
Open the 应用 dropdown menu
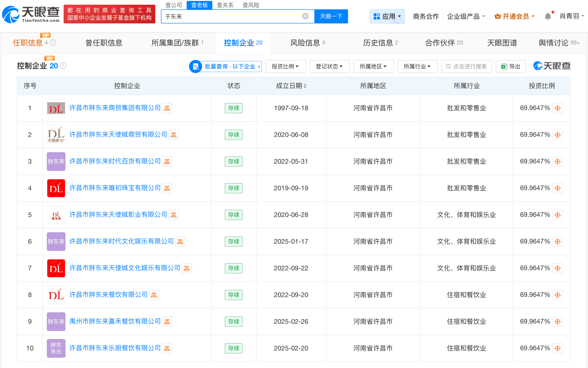[x=387, y=16]
